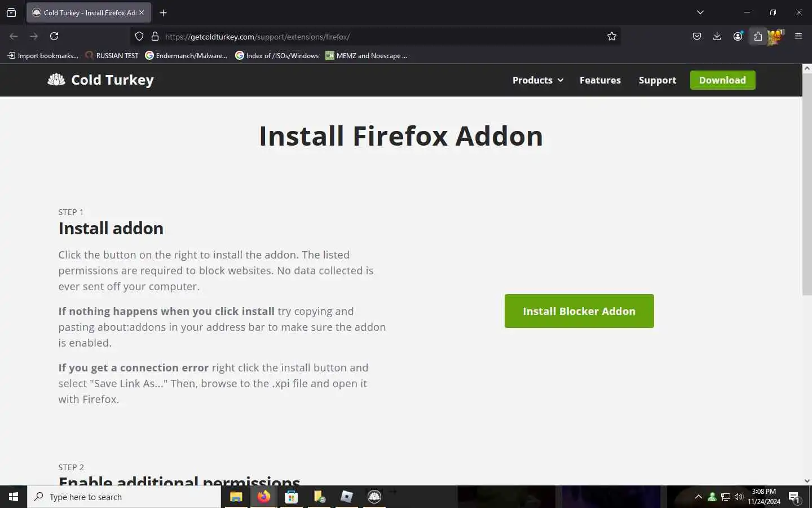Show hidden system tray icons
The width and height of the screenshot is (812, 508).
[x=699, y=497]
